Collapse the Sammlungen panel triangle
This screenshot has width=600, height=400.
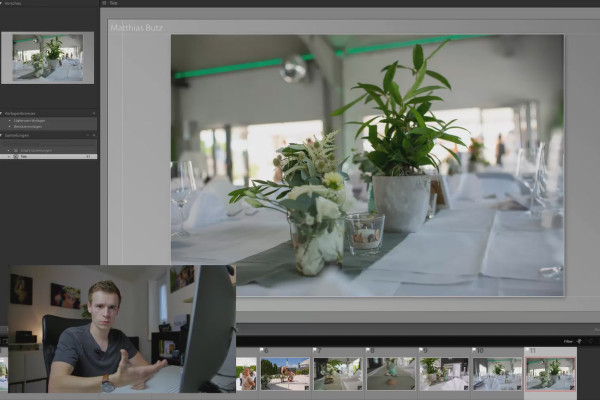tap(1, 135)
